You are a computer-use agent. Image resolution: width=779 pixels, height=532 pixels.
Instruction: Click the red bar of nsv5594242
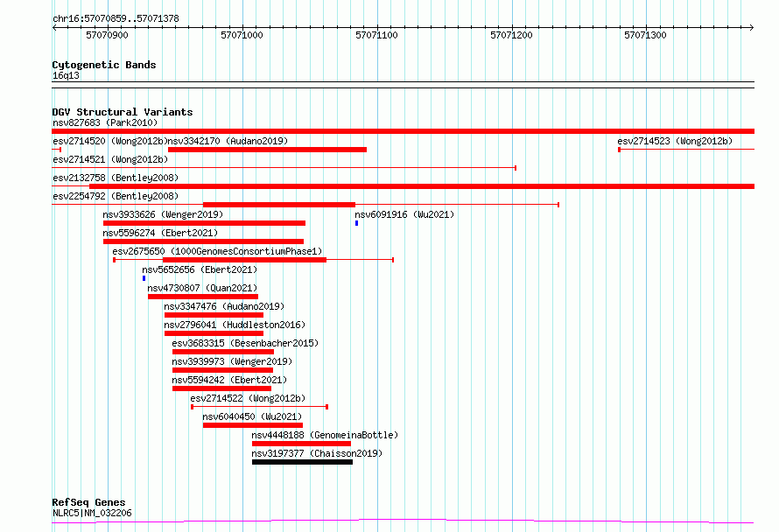(x=221, y=388)
